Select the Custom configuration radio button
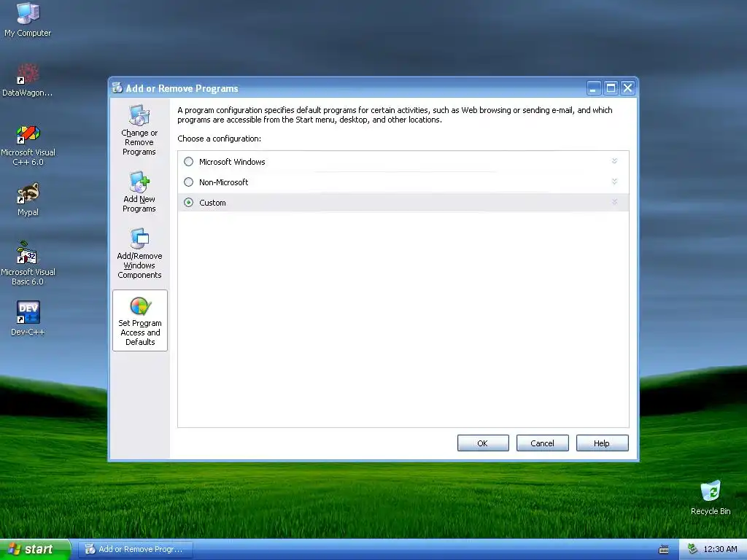The height and width of the screenshot is (560, 747). (x=189, y=203)
